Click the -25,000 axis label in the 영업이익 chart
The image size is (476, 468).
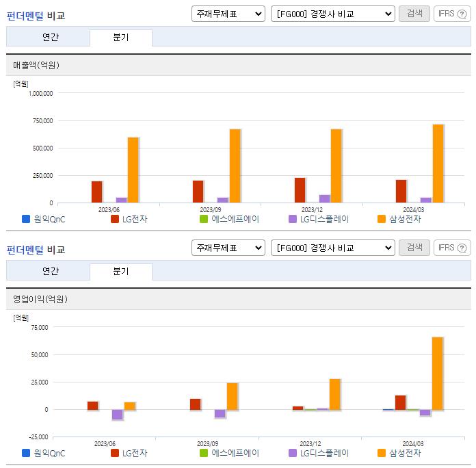[x=38, y=437]
